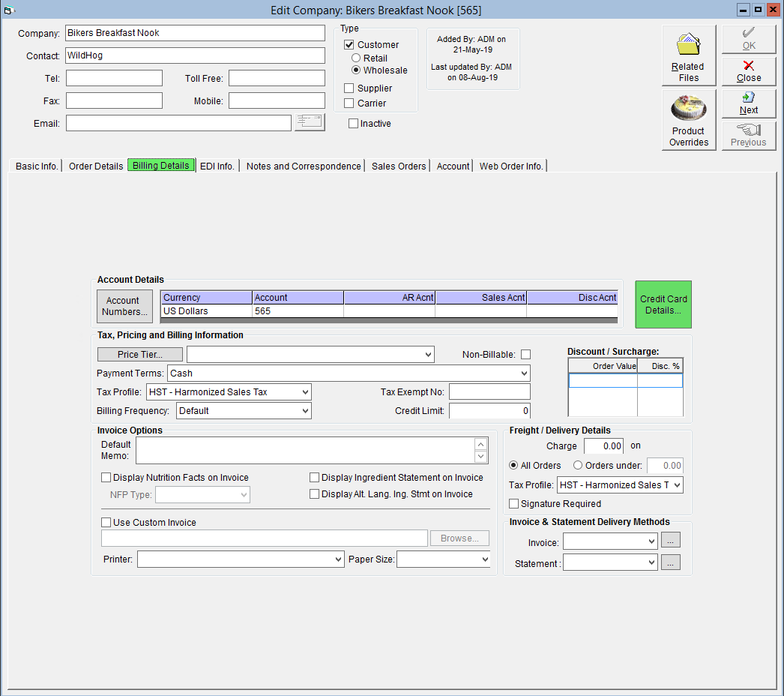Click the Tax Exempt No field

489,391
